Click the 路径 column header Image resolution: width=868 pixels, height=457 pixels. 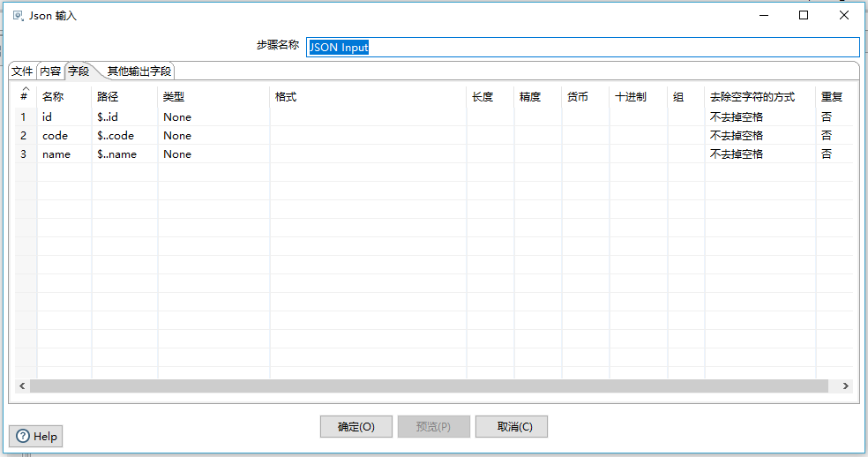point(124,96)
